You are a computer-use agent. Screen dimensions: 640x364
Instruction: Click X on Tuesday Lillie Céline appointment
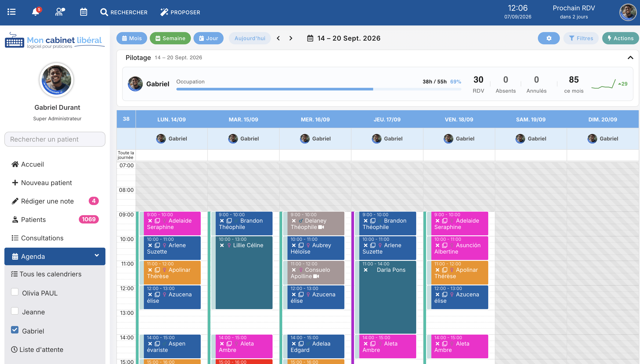[222, 245]
